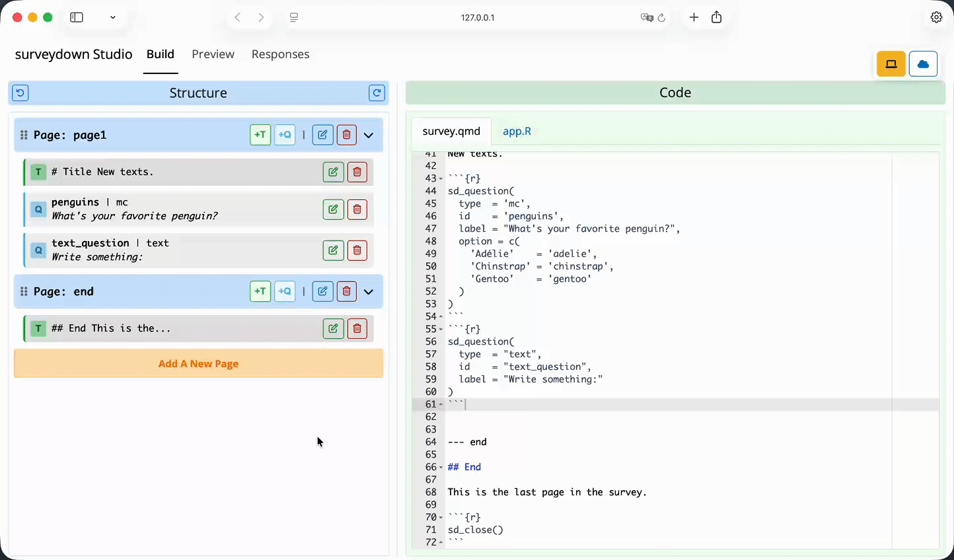Collapse the page1 section chevron
954x560 pixels.
click(x=369, y=135)
